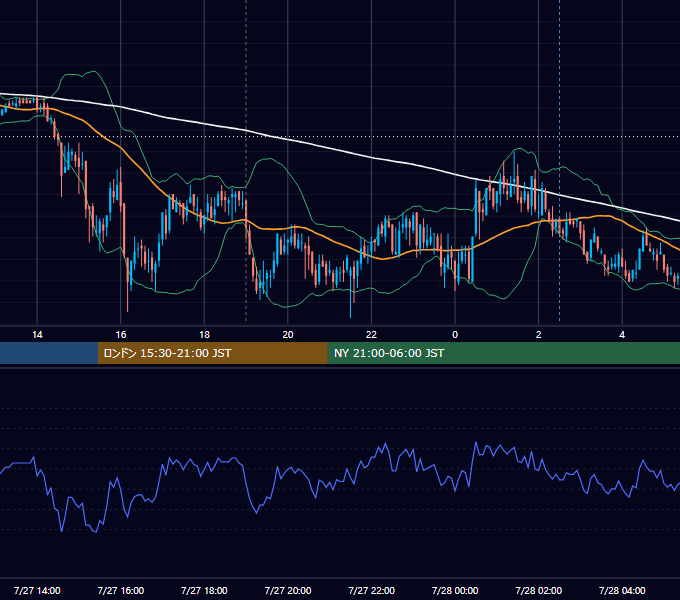
Task: Select the NY 21:00-06:00 JST session bar
Action: point(503,353)
